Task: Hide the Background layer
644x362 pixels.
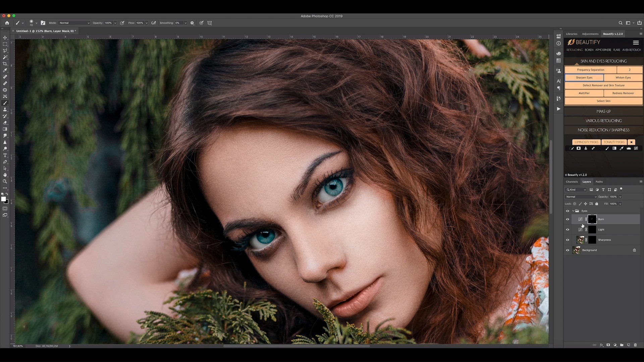Action: point(568,250)
